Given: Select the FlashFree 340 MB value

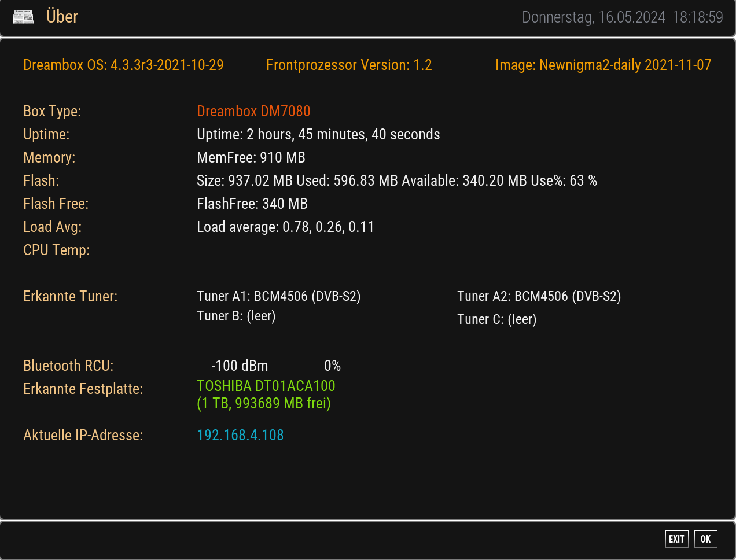Looking at the screenshot, I should click(x=252, y=204).
